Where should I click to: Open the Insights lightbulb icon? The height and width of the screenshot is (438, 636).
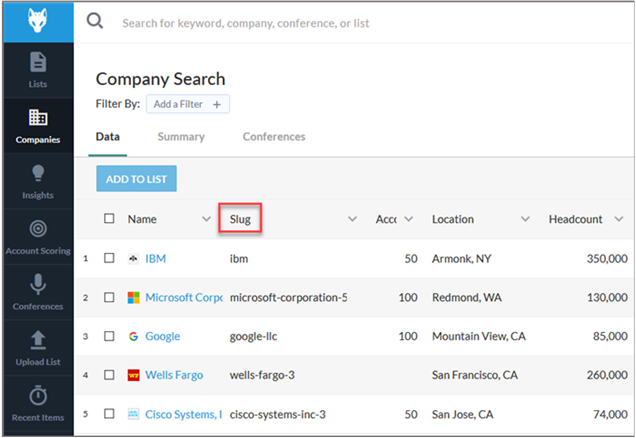[37, 174]
